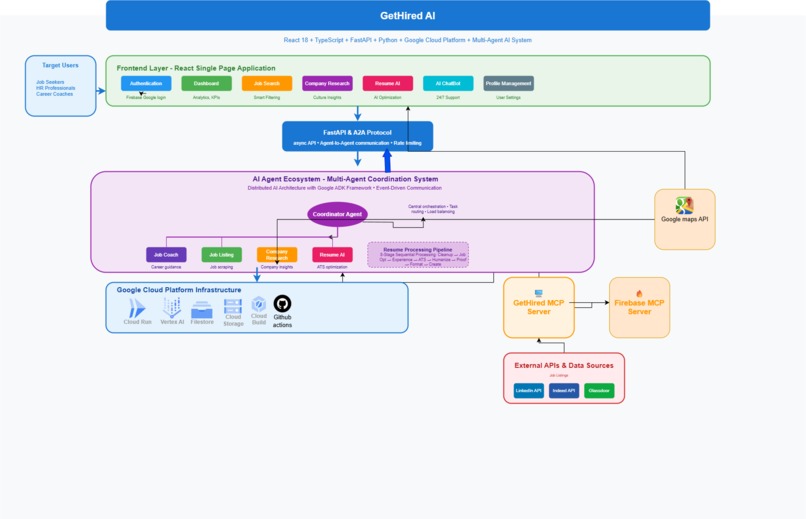Select the Cloud Storage icon
The height and width of the screenshot is (519, 806).
[233, 306]
